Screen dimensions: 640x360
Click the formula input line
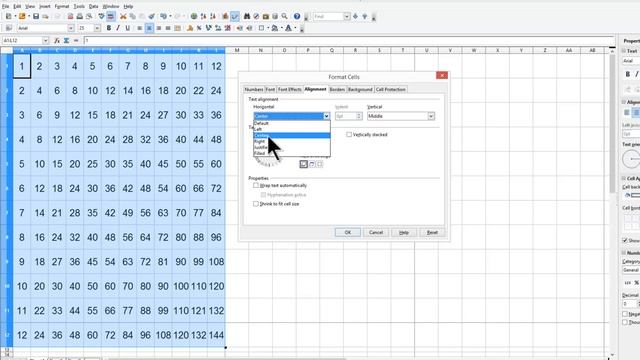click(349, 40)
